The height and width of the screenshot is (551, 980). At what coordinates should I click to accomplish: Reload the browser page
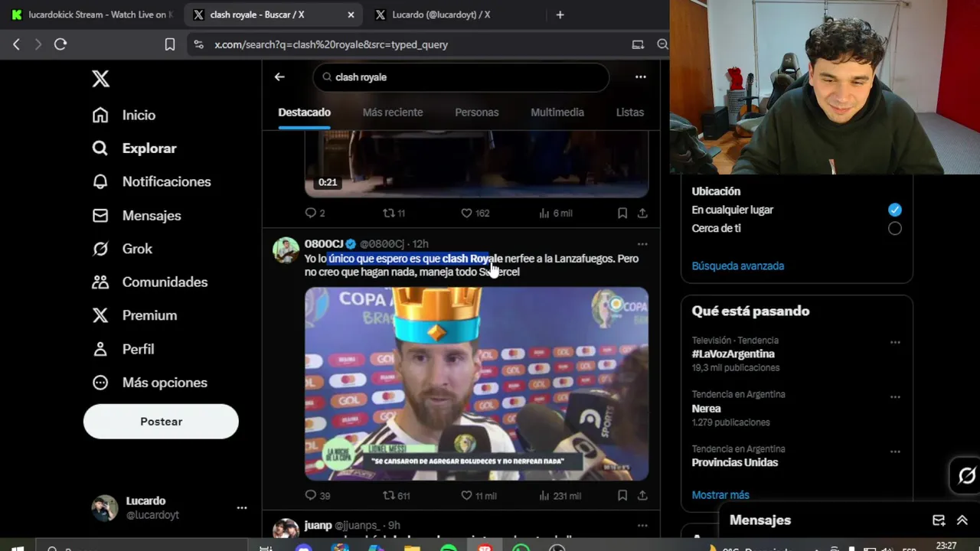coord(60,44)
